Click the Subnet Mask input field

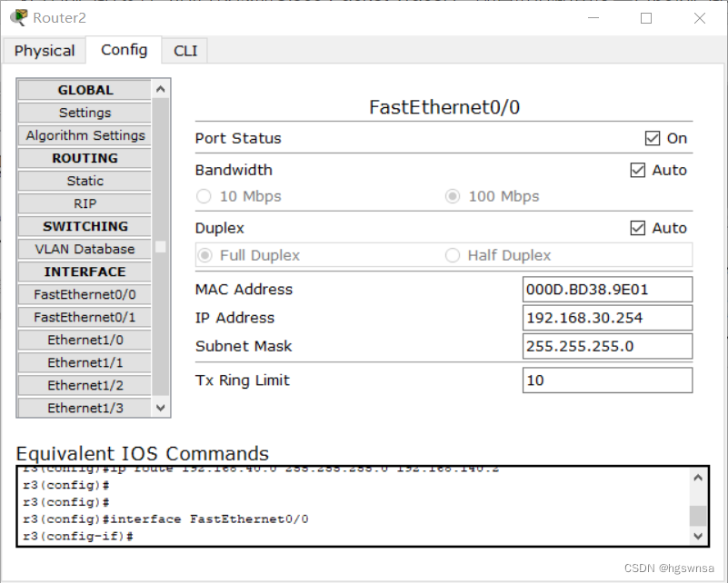pos(607,346)
